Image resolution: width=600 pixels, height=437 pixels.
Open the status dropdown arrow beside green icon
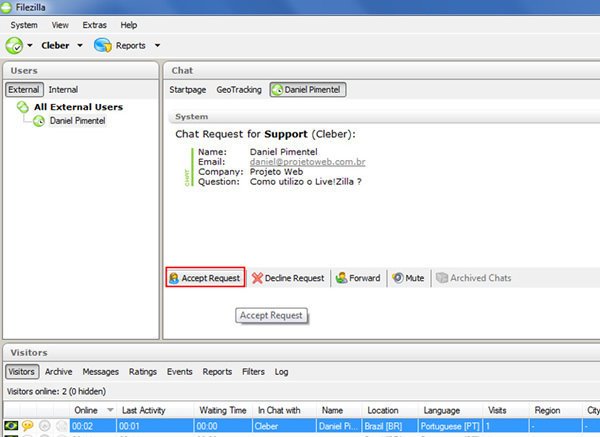(30, 46)
